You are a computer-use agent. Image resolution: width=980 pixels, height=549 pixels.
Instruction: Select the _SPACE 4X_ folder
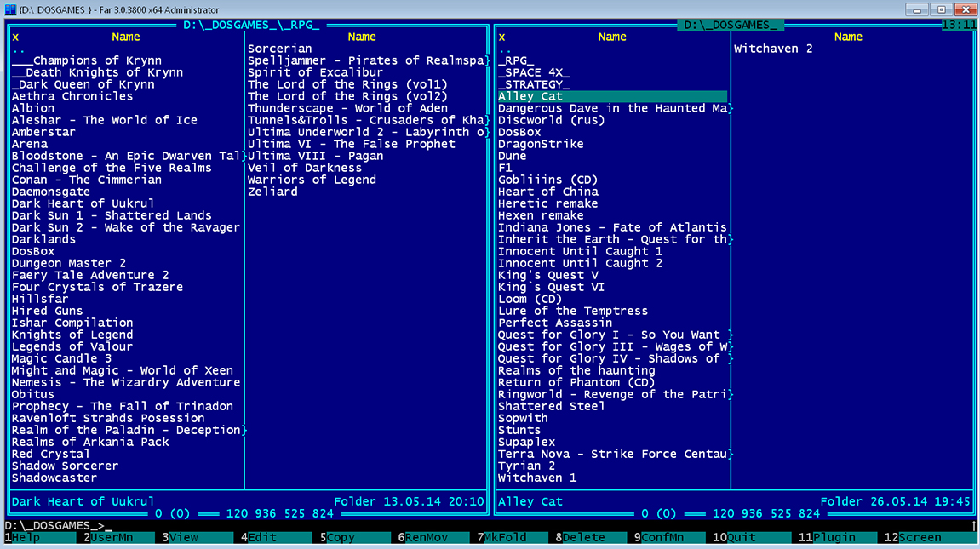point(534,72)
